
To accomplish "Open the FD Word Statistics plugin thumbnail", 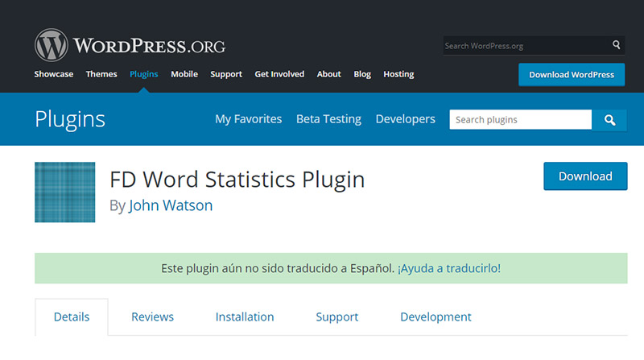I will (65, 192).
